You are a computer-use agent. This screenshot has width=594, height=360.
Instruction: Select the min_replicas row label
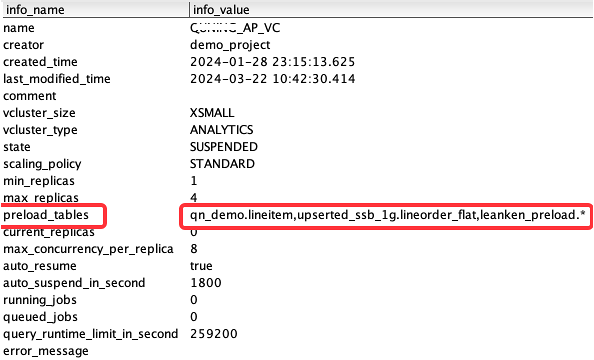pos(39,181)
